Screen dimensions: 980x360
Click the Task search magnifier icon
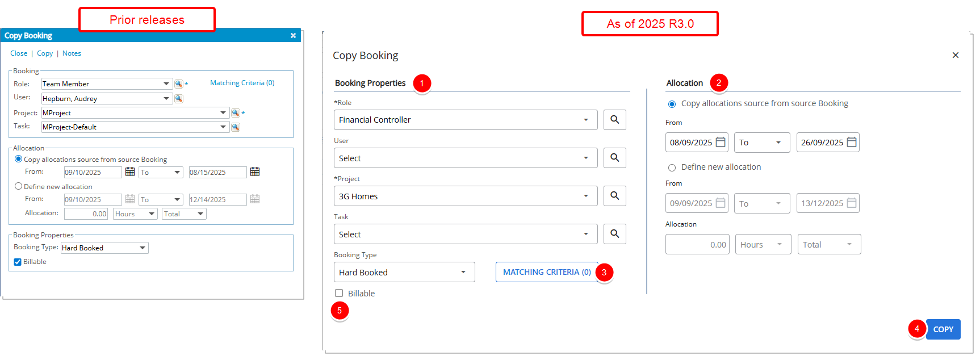coord(614,233)
